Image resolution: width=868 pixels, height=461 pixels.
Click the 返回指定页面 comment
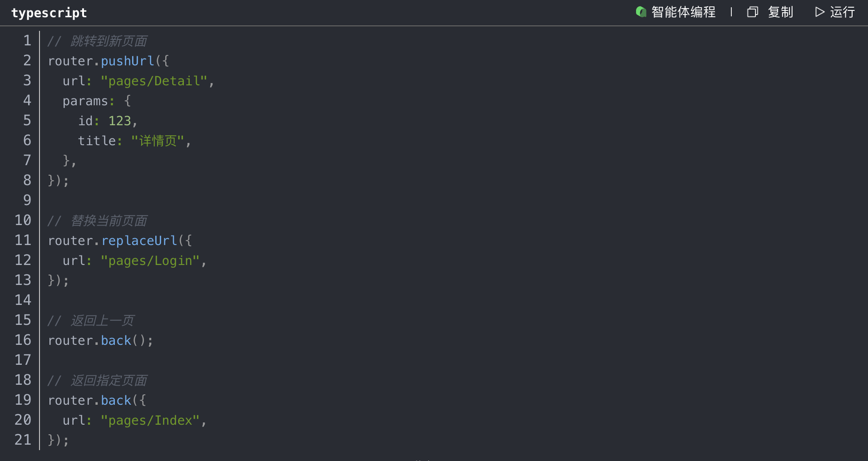click(x=108, y=381)
